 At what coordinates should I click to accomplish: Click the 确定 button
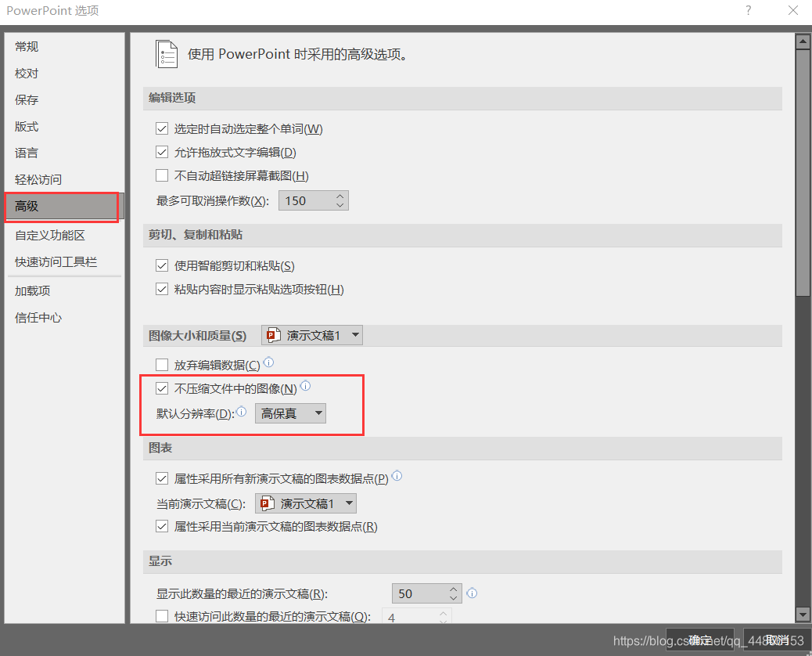[x=699, y=640]
